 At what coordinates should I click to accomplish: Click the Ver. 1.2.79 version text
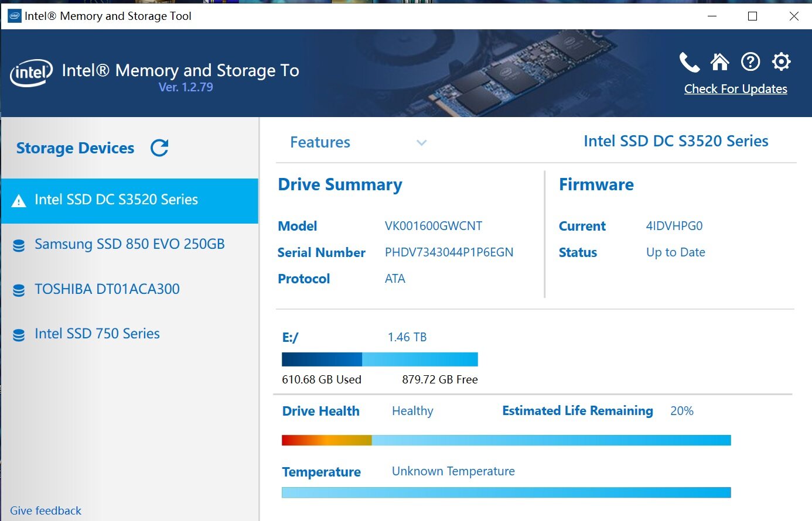click(x=186, y=87)
